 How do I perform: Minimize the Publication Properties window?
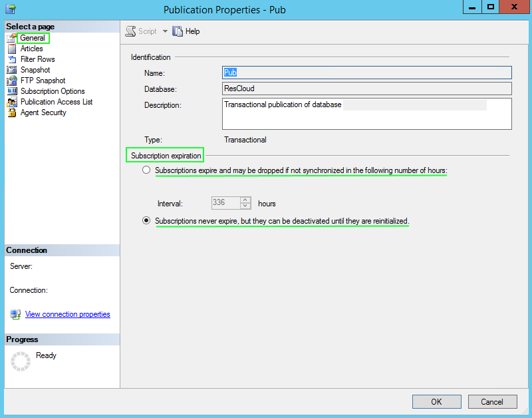tap(472, 7)
